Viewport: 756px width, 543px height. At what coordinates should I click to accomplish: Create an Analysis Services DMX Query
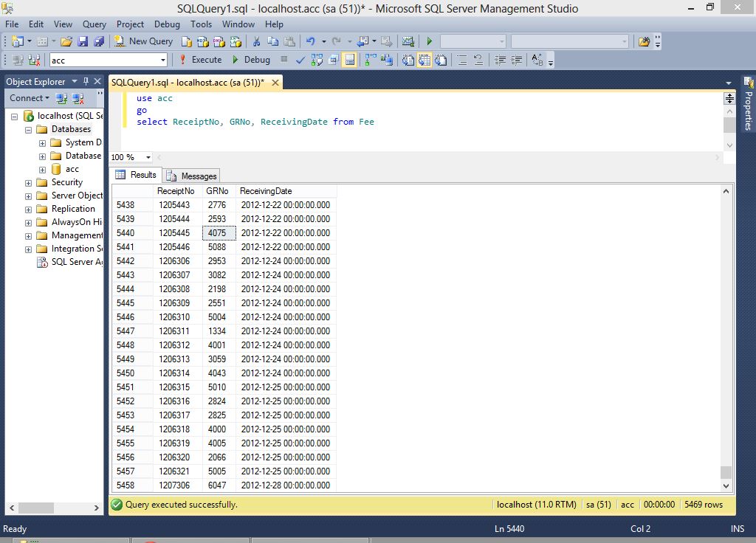pos(219,42)
